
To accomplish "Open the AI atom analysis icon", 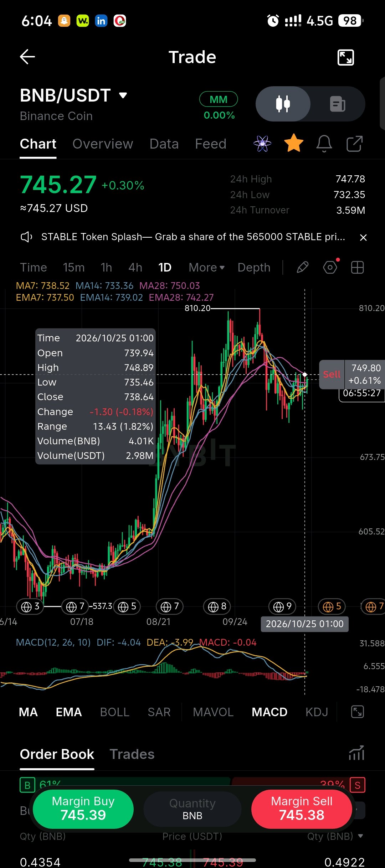I will click(x=262, y=144).
